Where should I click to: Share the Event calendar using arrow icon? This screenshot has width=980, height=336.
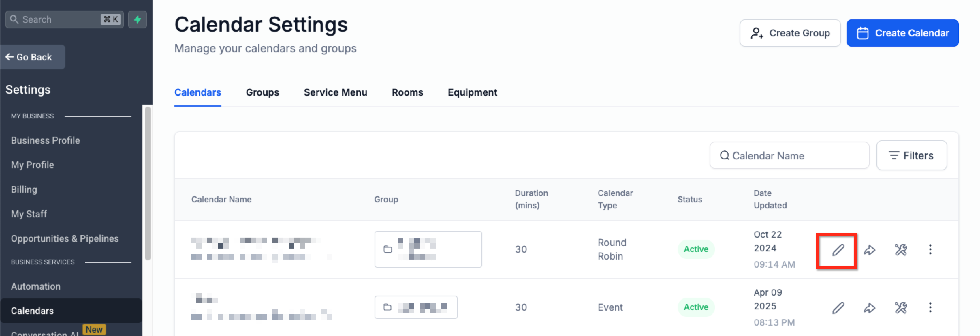click(869, 308)
